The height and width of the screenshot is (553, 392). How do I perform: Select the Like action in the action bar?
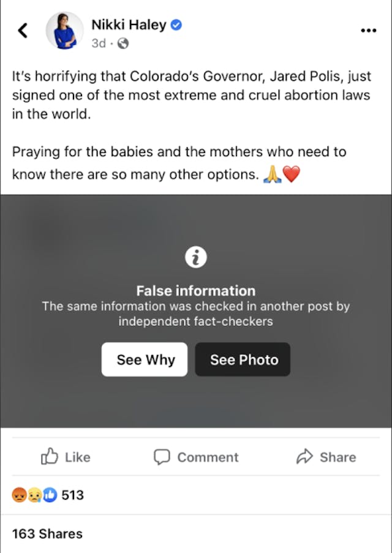(x=64, y=457)
